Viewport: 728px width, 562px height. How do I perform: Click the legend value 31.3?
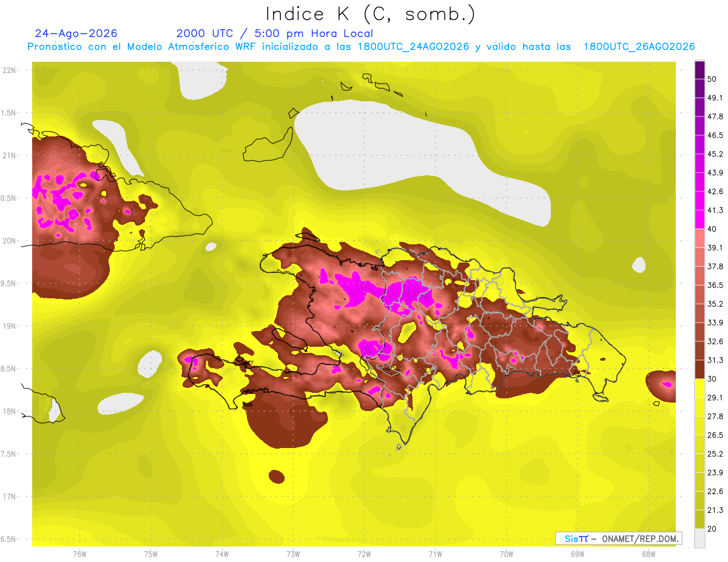click(715, 360)
